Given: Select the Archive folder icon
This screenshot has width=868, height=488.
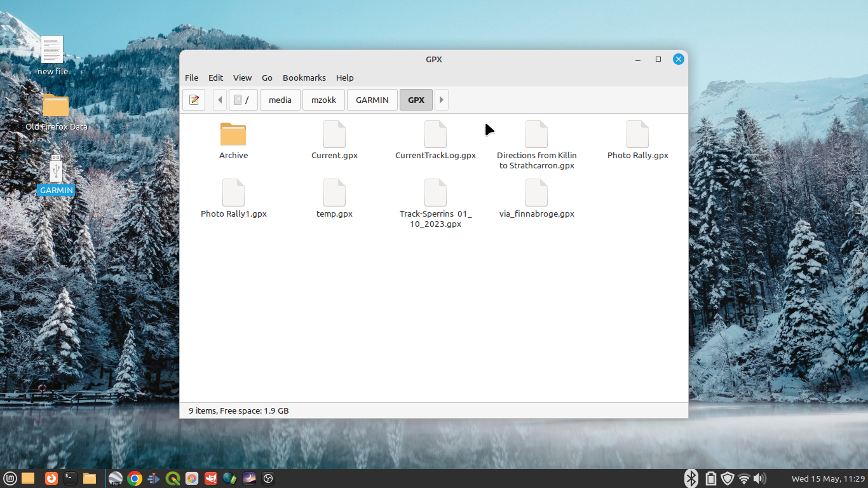Looking at the screenshot, I should point(233,134).
